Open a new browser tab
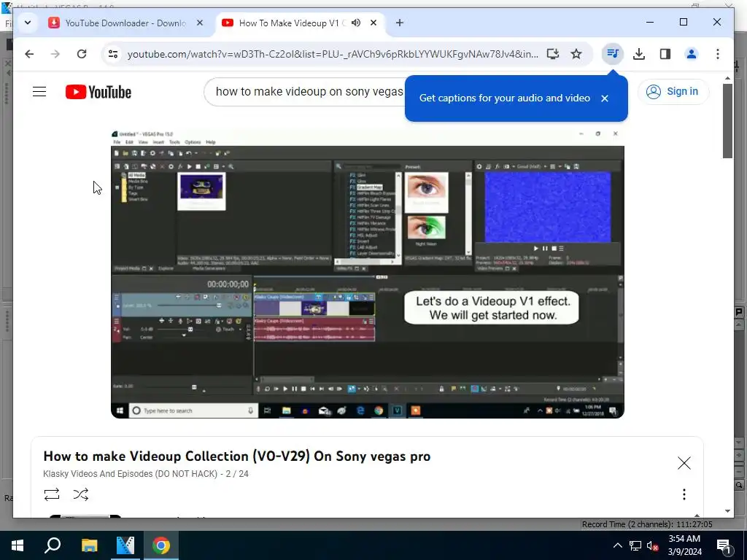The height and width of the screenshot is (560, 747). pyautogui.click(x=399, y=23)
